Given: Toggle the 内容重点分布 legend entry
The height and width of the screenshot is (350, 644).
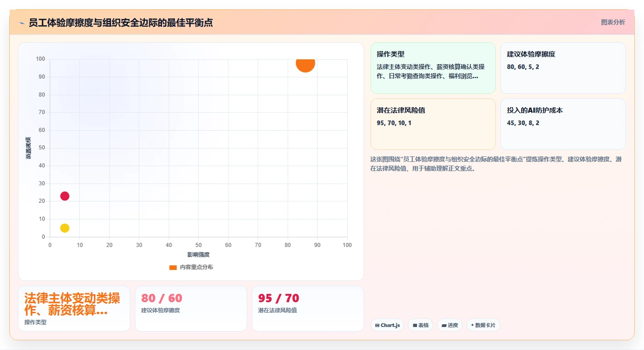Looking at the screenshot, I should (x=191, y=267).
